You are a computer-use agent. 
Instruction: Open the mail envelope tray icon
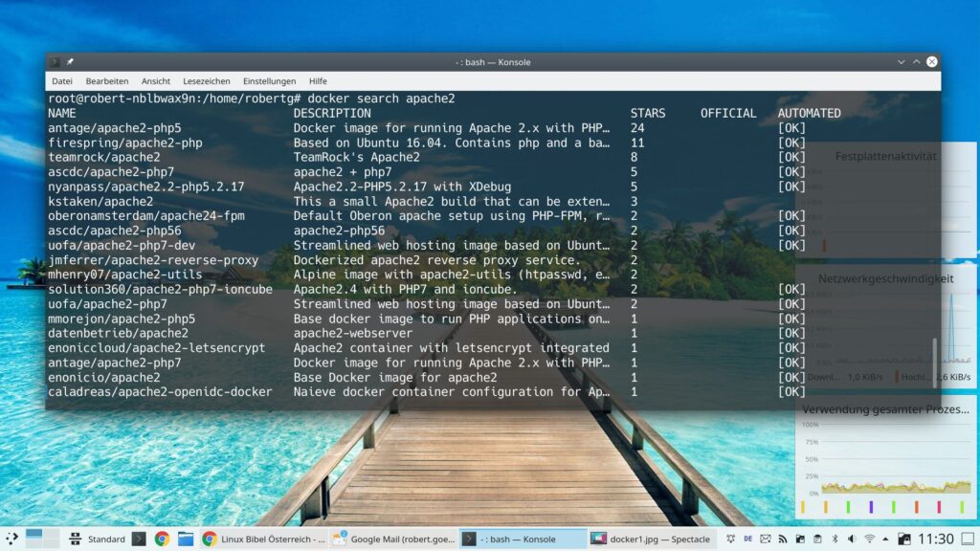[765, 539]
